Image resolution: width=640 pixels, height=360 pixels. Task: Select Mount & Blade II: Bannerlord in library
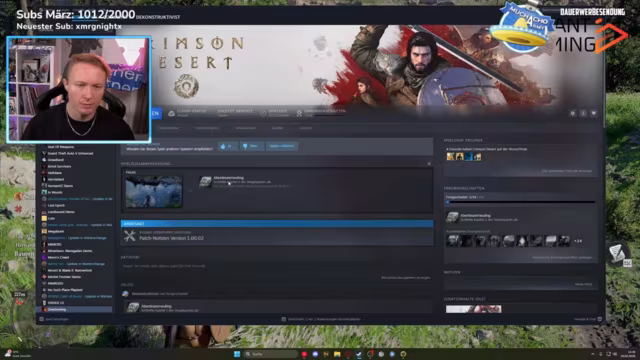(70, 270)
